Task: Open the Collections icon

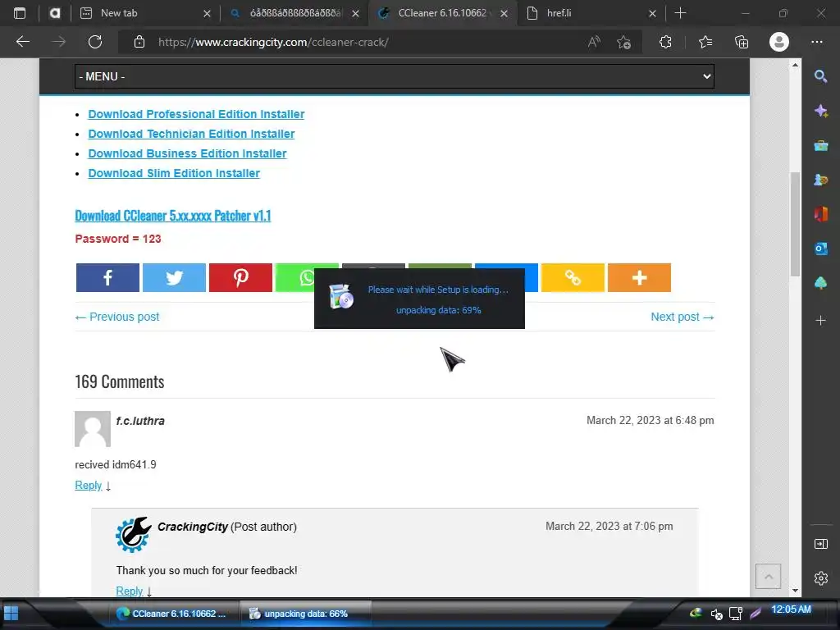Action: coord(742,42)
